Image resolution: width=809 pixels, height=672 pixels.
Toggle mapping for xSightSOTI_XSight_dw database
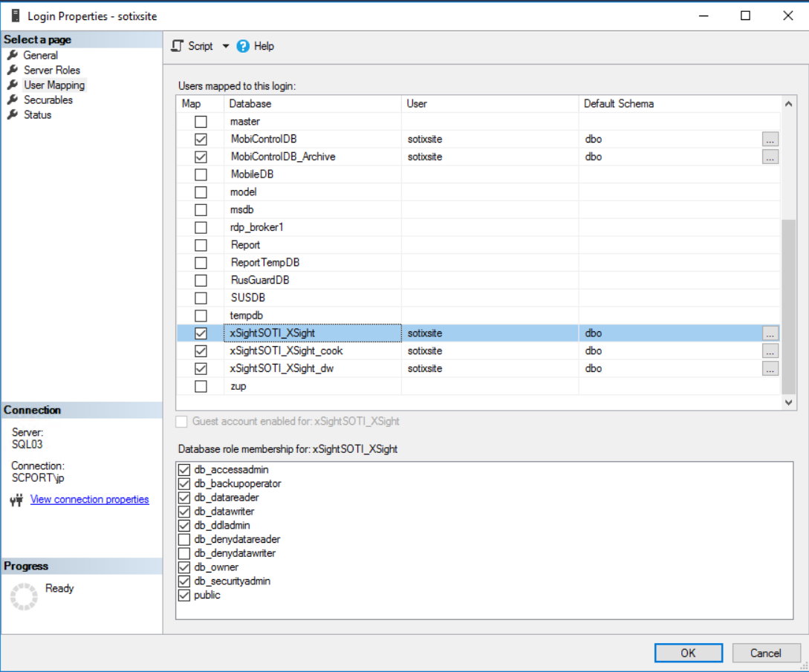point(201,368)
